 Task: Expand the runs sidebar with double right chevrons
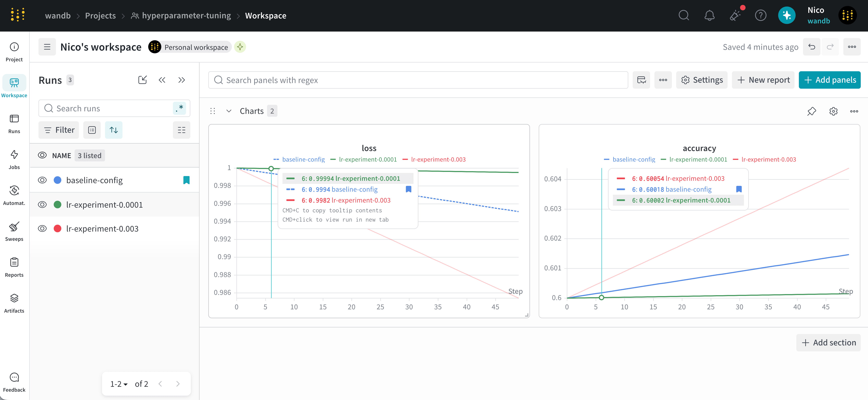(182, 80)
